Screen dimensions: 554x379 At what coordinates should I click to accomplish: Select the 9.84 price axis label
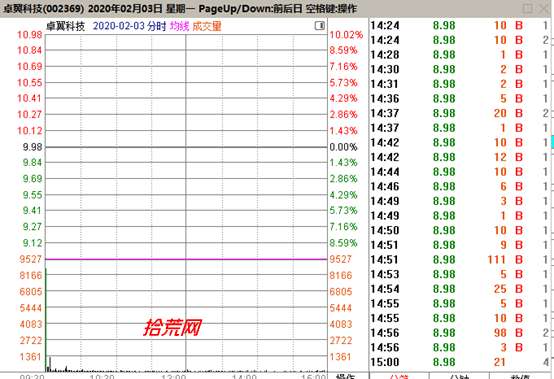coord(33,162)
